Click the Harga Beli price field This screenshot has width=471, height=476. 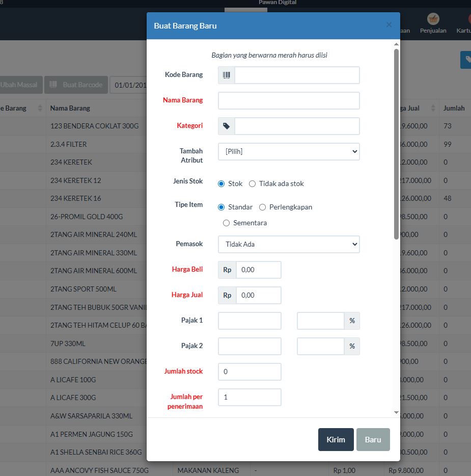point(258,270)
